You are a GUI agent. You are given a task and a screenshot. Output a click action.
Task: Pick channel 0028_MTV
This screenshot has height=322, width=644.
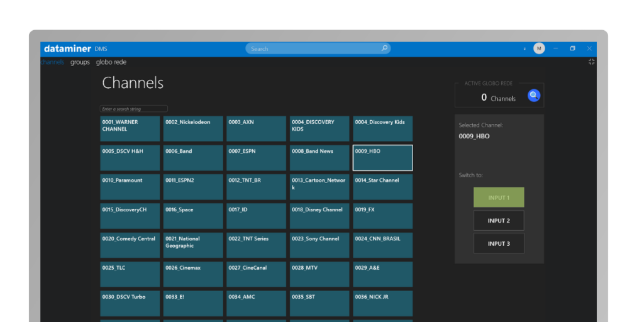tap(319, 274)
